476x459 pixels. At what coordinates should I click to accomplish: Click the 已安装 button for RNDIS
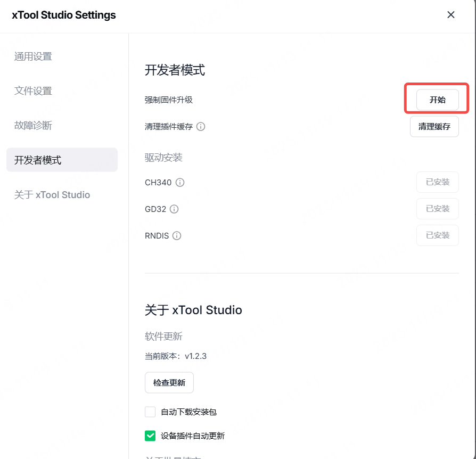pyautogui.click(x=437, y=235)
